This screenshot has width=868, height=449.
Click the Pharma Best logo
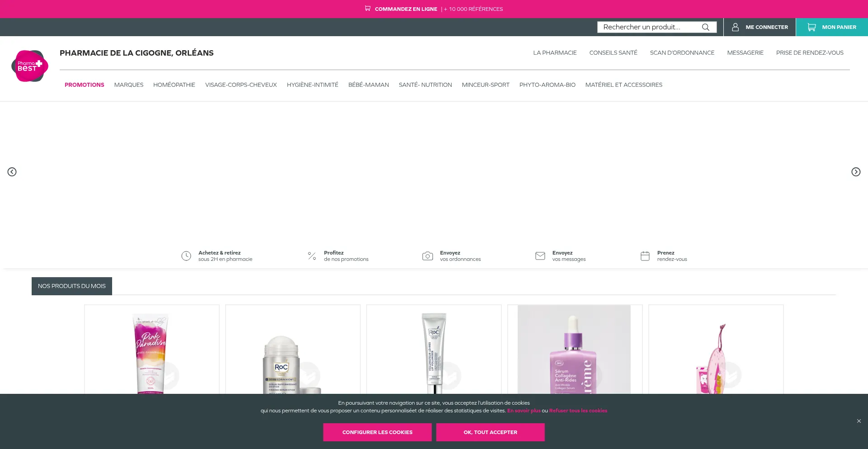(30, 66)
